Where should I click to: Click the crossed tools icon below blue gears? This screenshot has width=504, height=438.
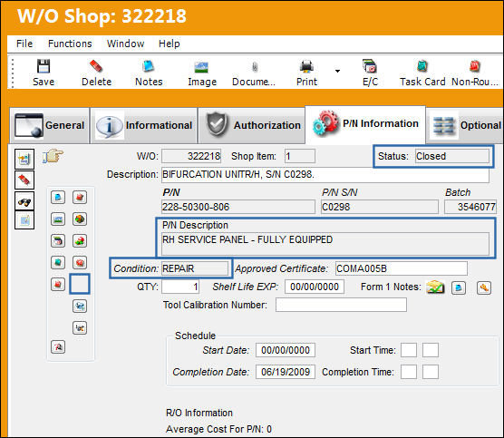[x=80, y=328]
